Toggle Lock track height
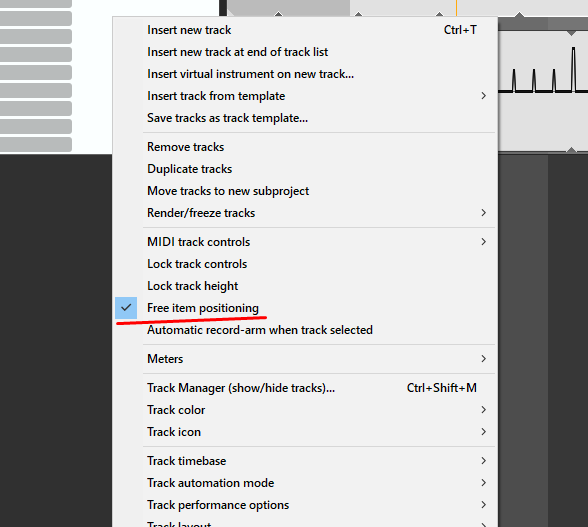This screenshot has height=527, width=588. (305, 286)
